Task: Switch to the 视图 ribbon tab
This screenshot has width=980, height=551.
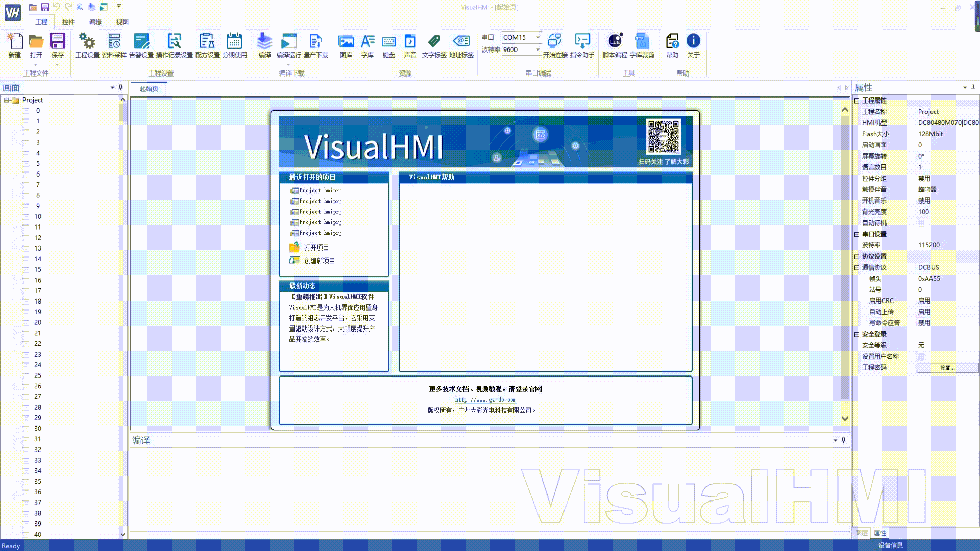Action: click(x=122, y=22)
